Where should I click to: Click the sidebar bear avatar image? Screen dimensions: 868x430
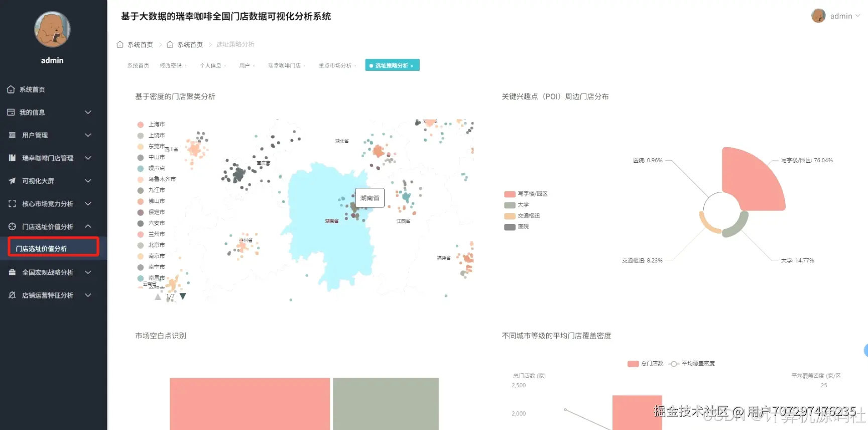(52, 30)
